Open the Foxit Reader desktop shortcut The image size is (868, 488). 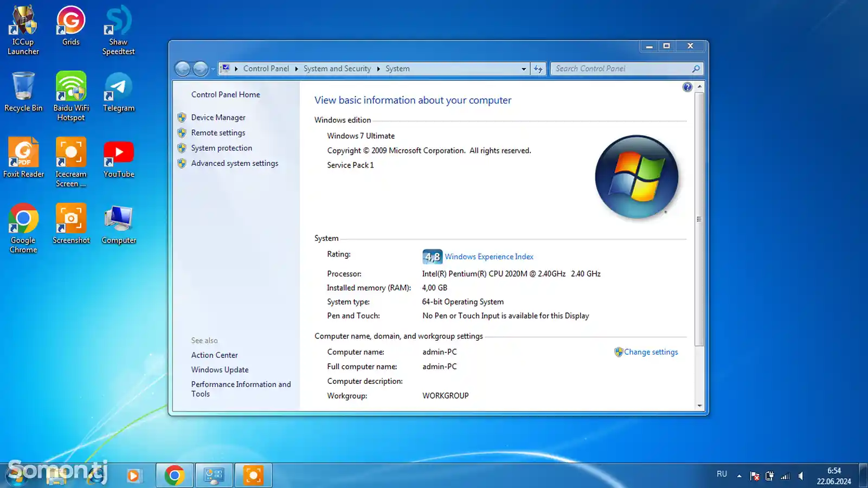[23, 158]
